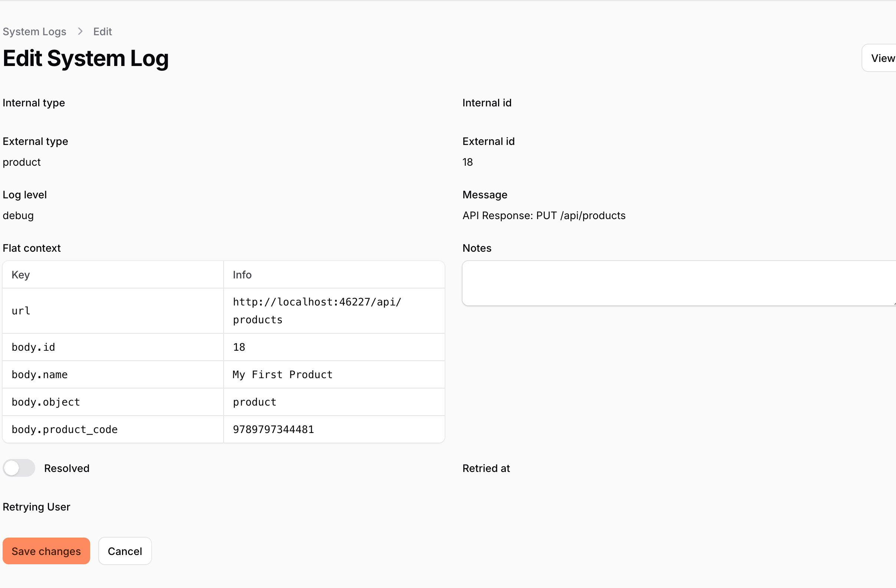Click the Retried at label

[486, 468]
